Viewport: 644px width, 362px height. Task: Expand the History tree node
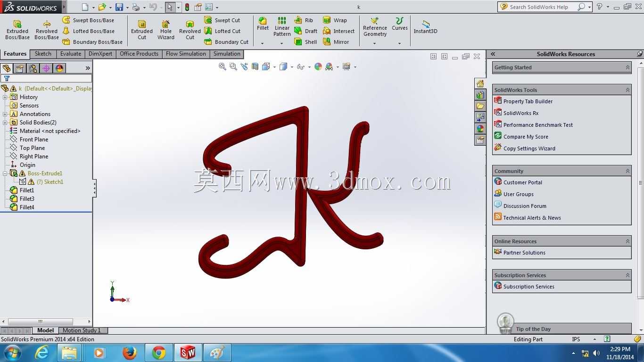5,97
